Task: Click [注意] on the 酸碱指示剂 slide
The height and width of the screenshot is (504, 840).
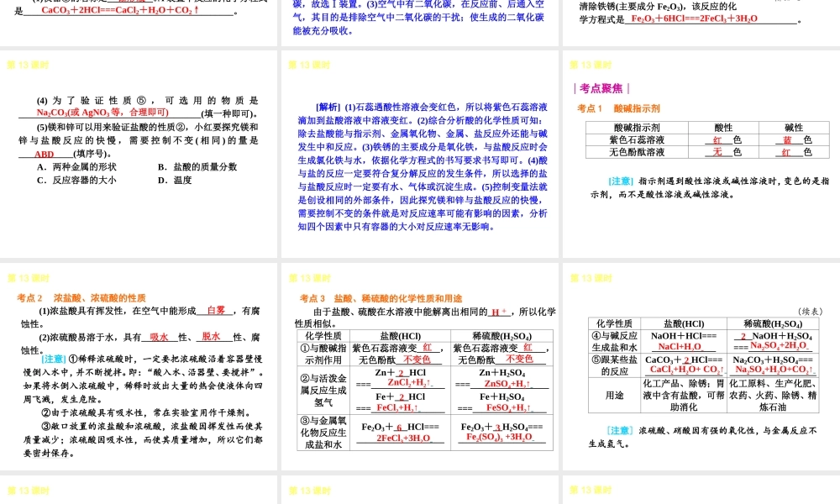Action: click(x=621, y=181)
